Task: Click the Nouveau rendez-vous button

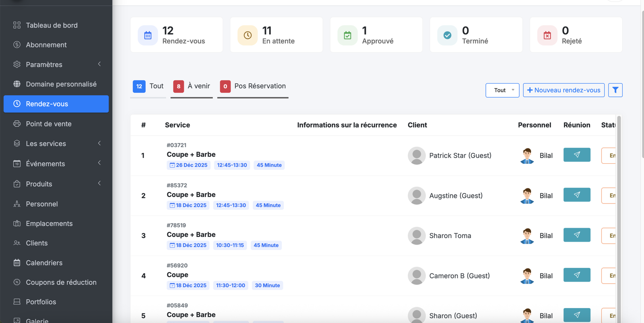Action: 563,90
